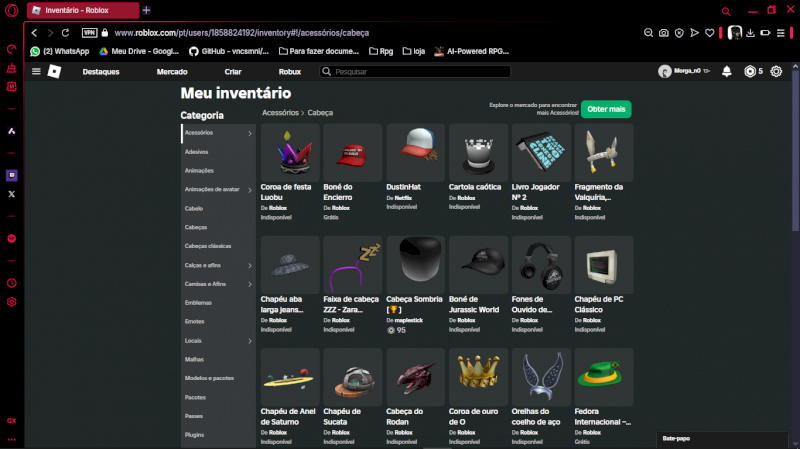
Task: Open Opera easy setup menu icon
Action: coord(781,33)
